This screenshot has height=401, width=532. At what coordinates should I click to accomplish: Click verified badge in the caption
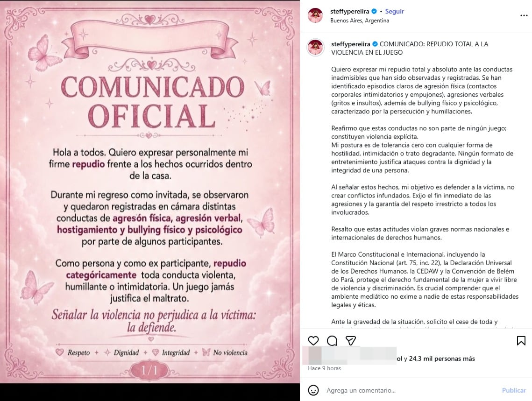tap(375, 44)
